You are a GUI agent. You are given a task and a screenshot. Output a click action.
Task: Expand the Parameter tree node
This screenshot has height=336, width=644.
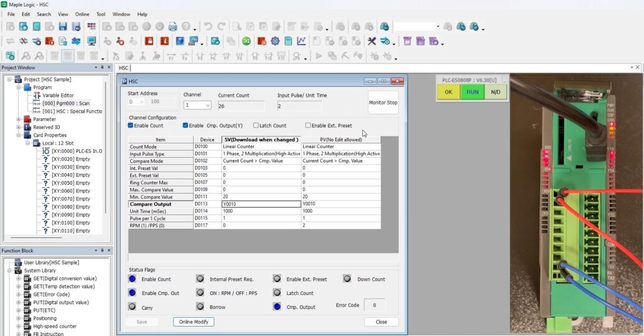point(18,119)
